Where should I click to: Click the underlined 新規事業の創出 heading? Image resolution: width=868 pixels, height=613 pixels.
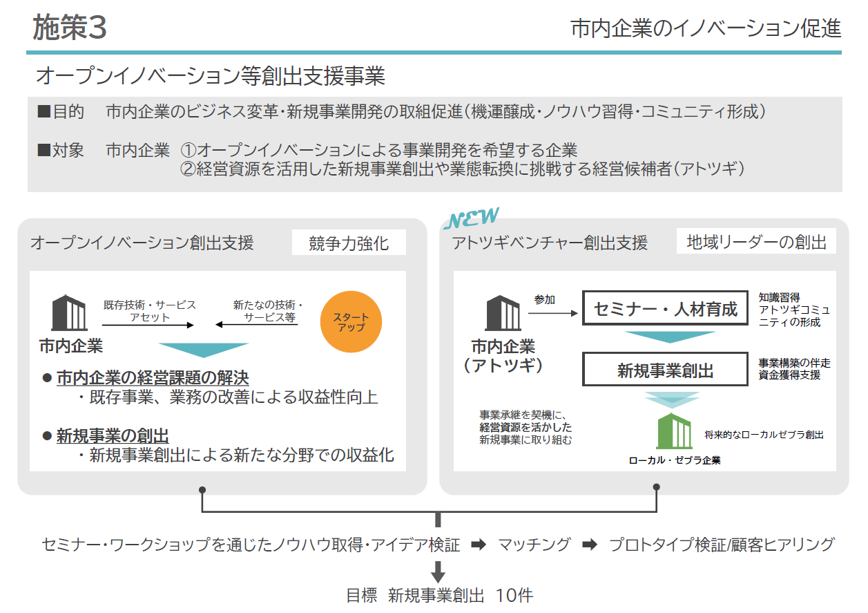coord(113,435)
